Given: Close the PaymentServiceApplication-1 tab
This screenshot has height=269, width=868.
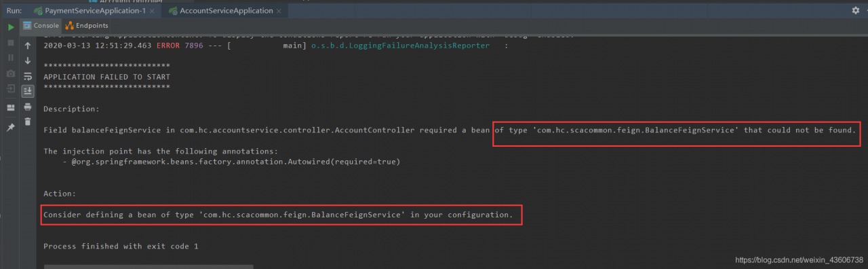Looking at the screenshot, I should [152, 11].
